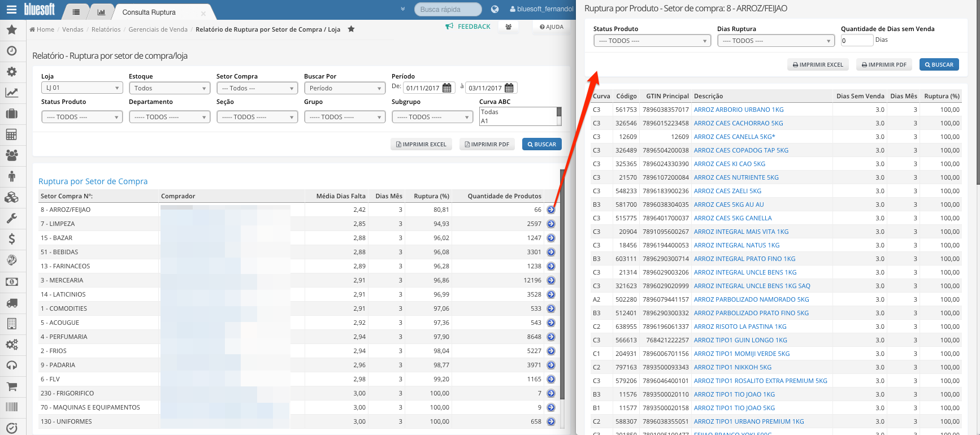Click the Busca rápida search field
The image size is (980, 435).
(x=448, y=10)
